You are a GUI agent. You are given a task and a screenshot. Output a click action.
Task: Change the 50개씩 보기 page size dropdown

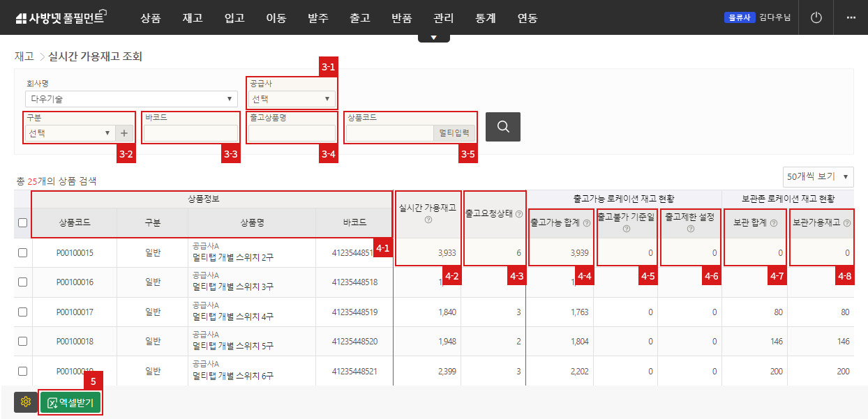[x=817, y=176]
